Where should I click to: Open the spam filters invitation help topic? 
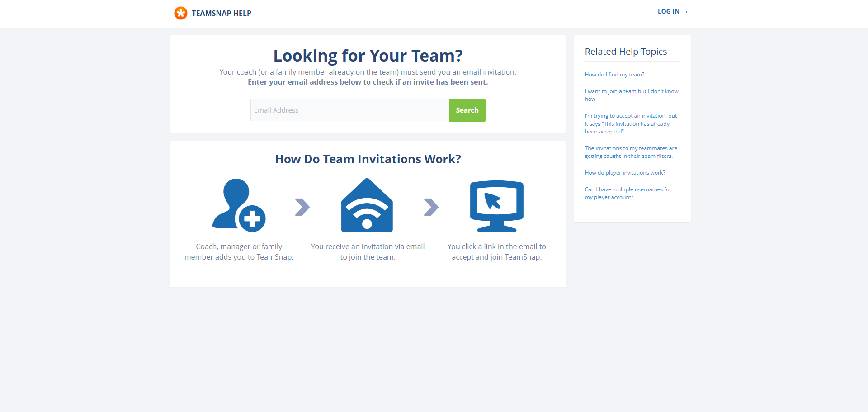tap(631, 152)
